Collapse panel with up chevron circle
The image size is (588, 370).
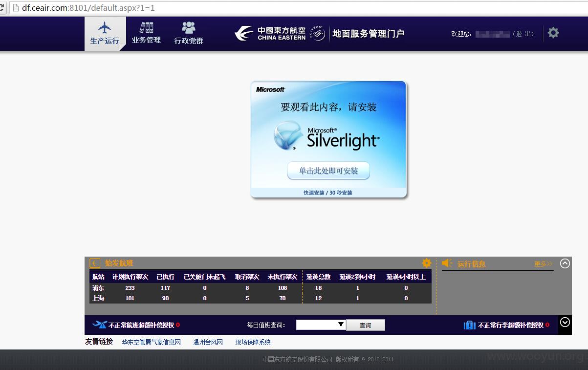coord(565,263)
